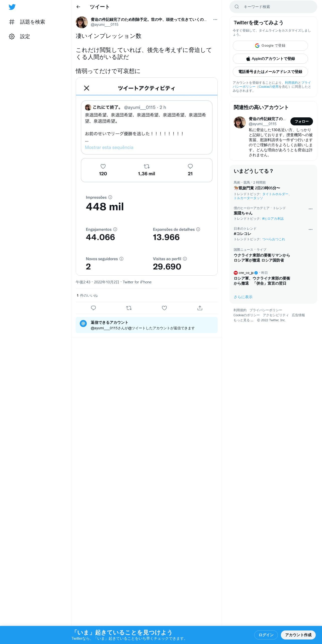This screenshot has height=644, width=322.
Task: Open news ウクライナ東部の要衝リマンから ロシア軍が撤退
Action: click(262, 258)
